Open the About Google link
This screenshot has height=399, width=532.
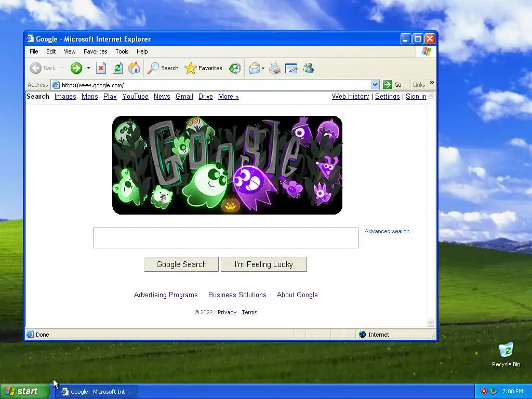(297, 295)
